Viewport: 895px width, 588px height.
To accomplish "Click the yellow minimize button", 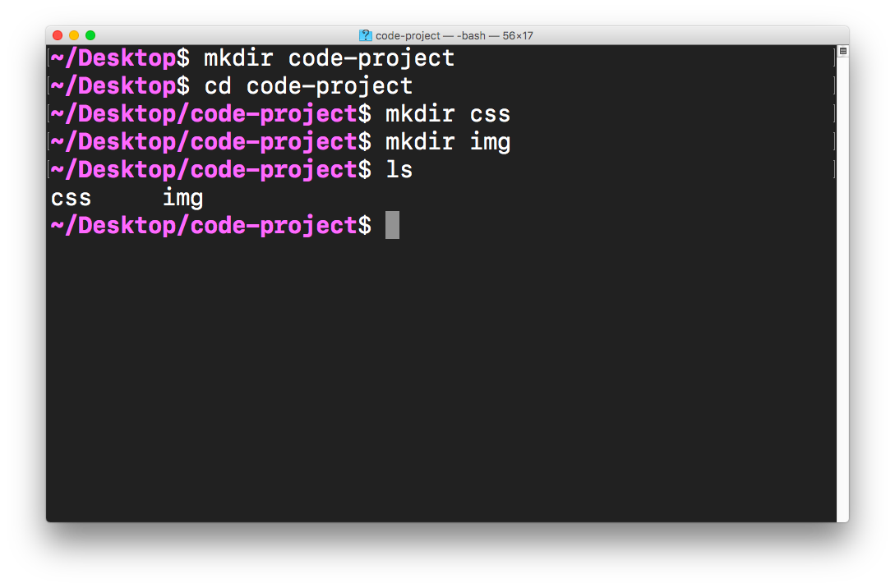I will click(72, 35).
